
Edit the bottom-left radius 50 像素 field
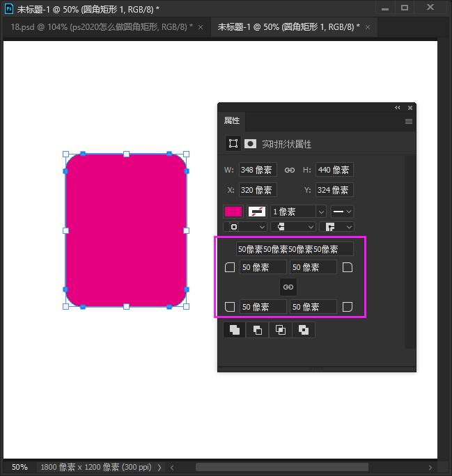click(x=263, y=307)
